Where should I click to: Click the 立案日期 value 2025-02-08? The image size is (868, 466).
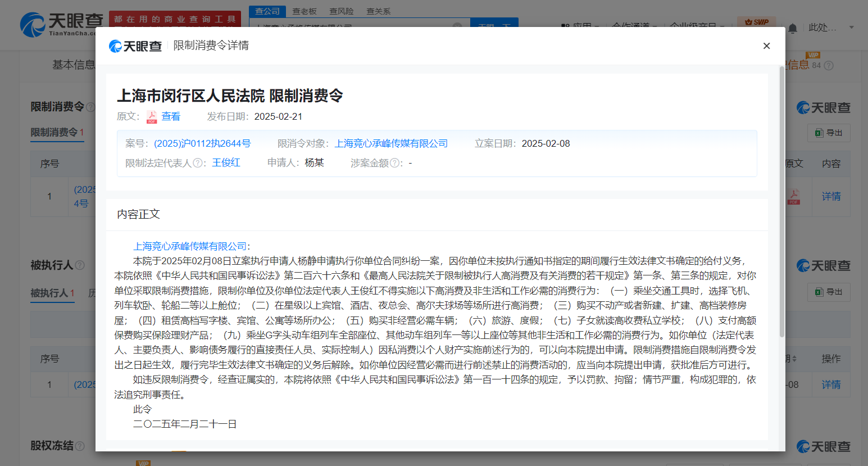(x=546, y=143)
